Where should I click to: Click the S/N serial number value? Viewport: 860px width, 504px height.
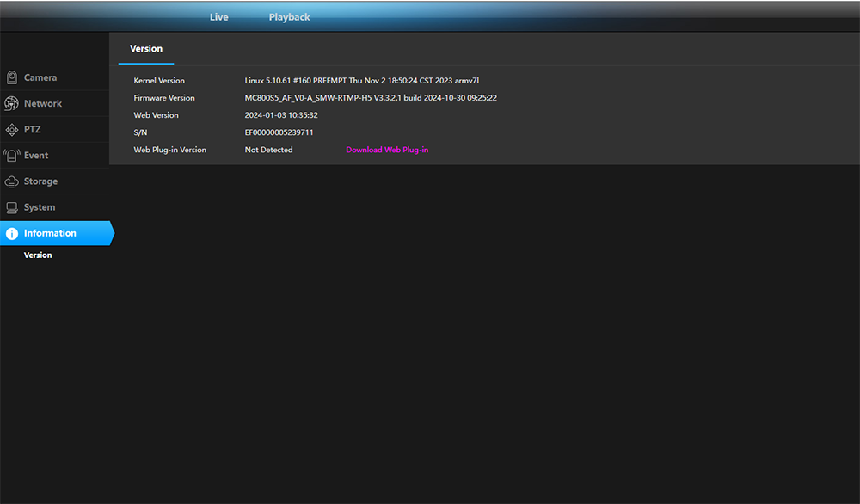pyautogui.click(x=279, y=132)
